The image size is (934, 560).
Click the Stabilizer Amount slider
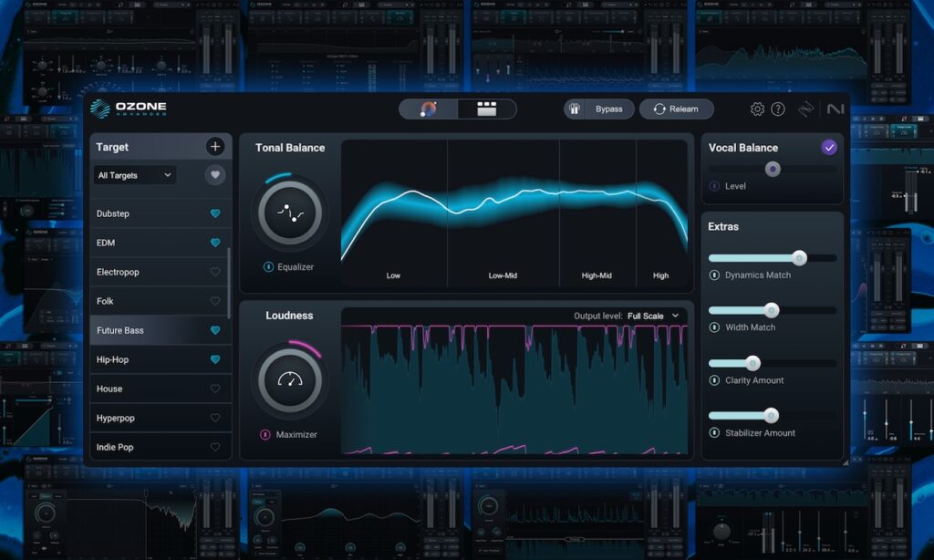click(773, 415)
